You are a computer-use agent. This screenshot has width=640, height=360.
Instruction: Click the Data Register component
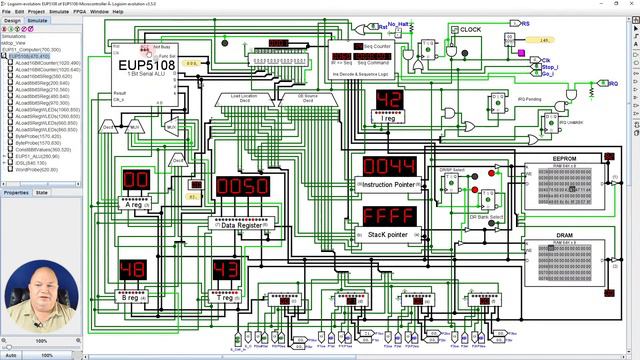pyautogui.click(x=241, y=224)
